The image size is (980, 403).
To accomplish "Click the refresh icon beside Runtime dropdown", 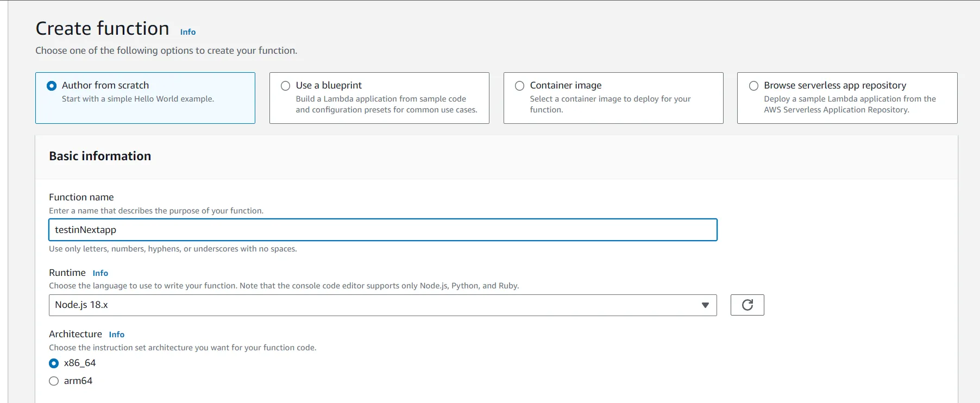I will pos(747,305).
